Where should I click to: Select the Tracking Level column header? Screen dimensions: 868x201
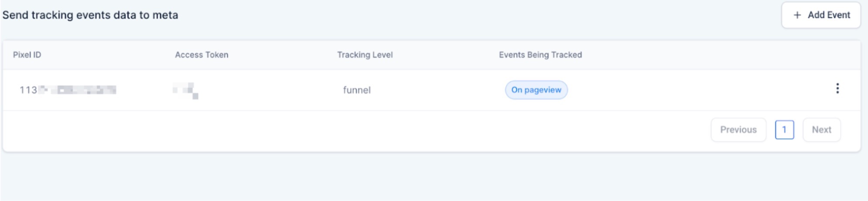(x=365, y=55)
